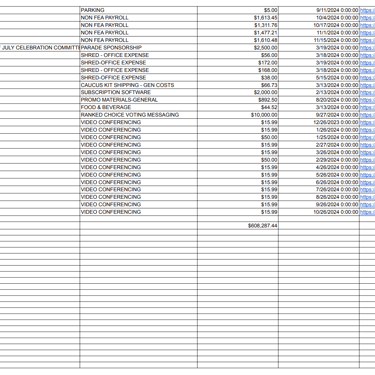
Task: Select the SUBSCRIPTION SOFTWARE cell
Action: 138,92
